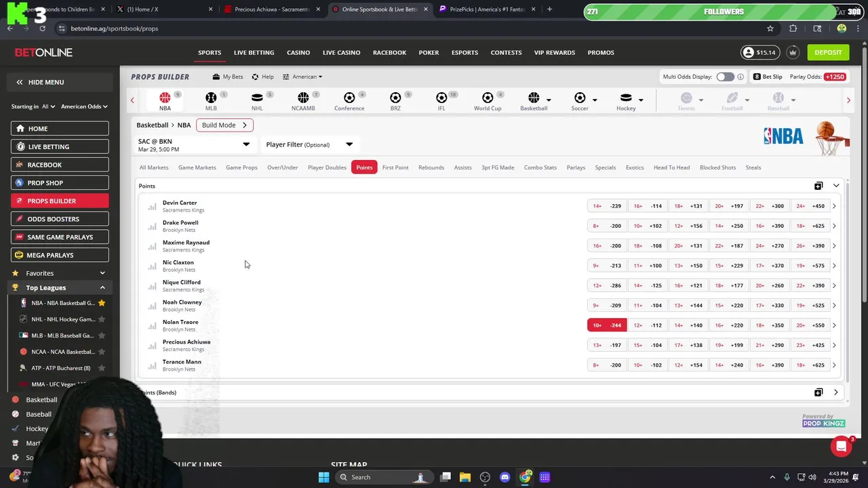
Task: Bookmark this page with star icon
Action: (x=770, y=28)
